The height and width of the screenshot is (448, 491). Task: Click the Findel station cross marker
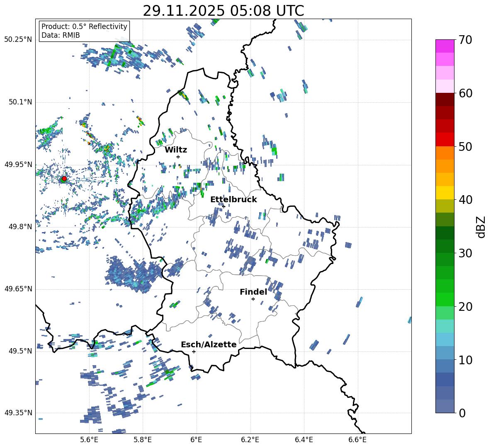(x=253, y=299)
